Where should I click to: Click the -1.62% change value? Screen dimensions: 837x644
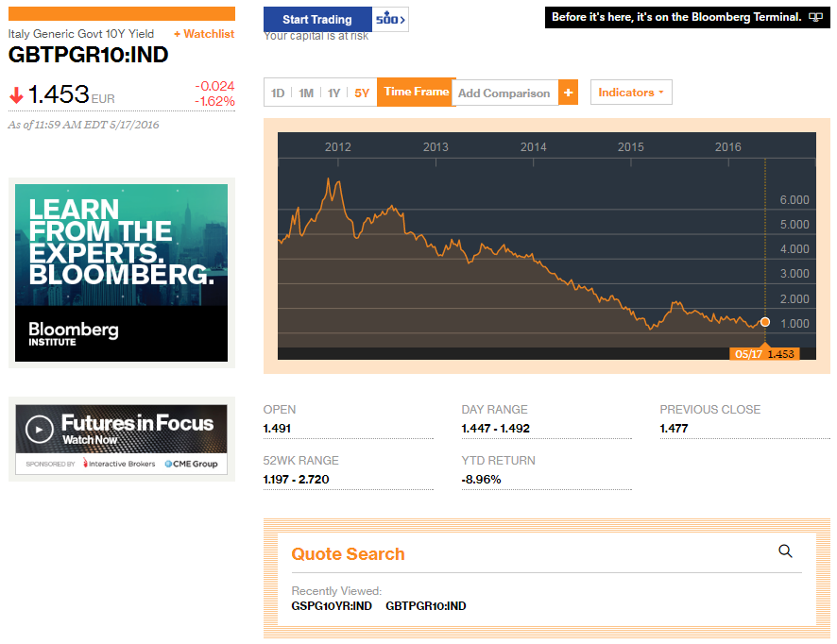[214, 101]
